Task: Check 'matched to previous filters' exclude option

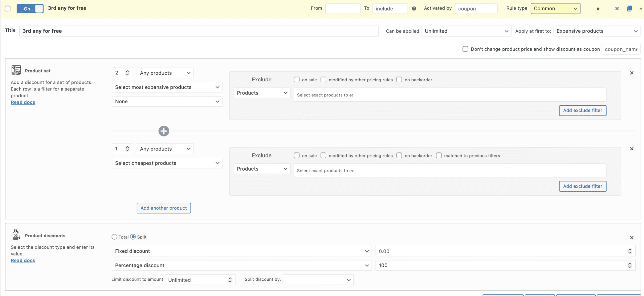Action: tap(439, 155)
